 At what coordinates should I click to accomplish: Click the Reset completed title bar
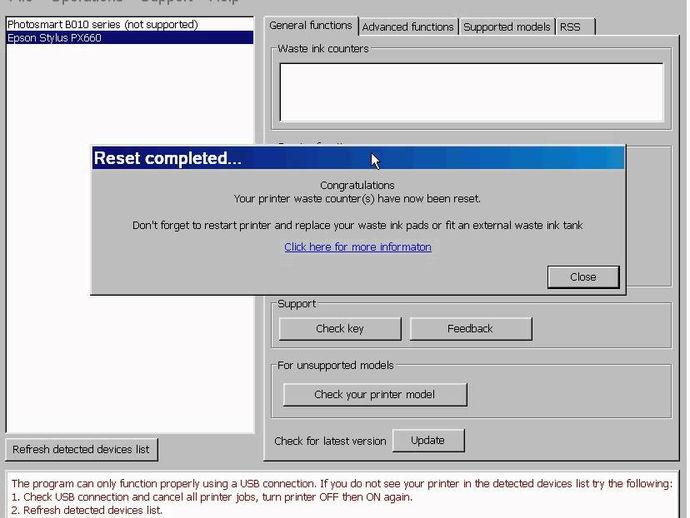coord(358,158)
